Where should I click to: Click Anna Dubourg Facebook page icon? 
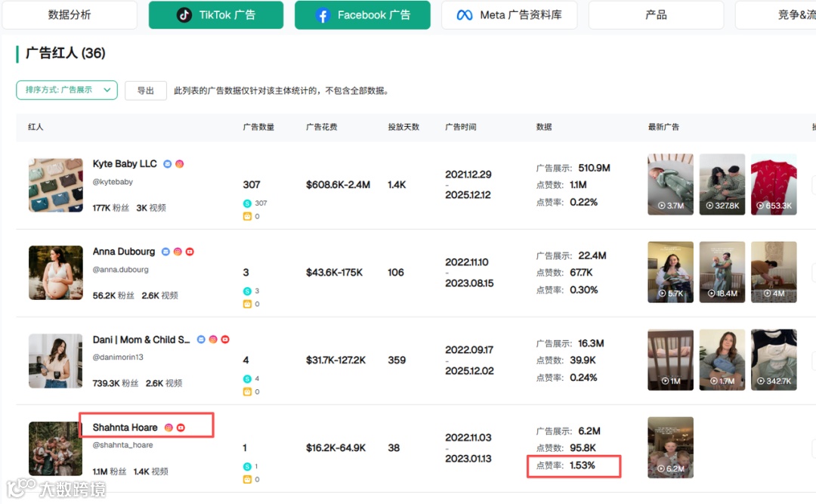click(x=165, y=252)
